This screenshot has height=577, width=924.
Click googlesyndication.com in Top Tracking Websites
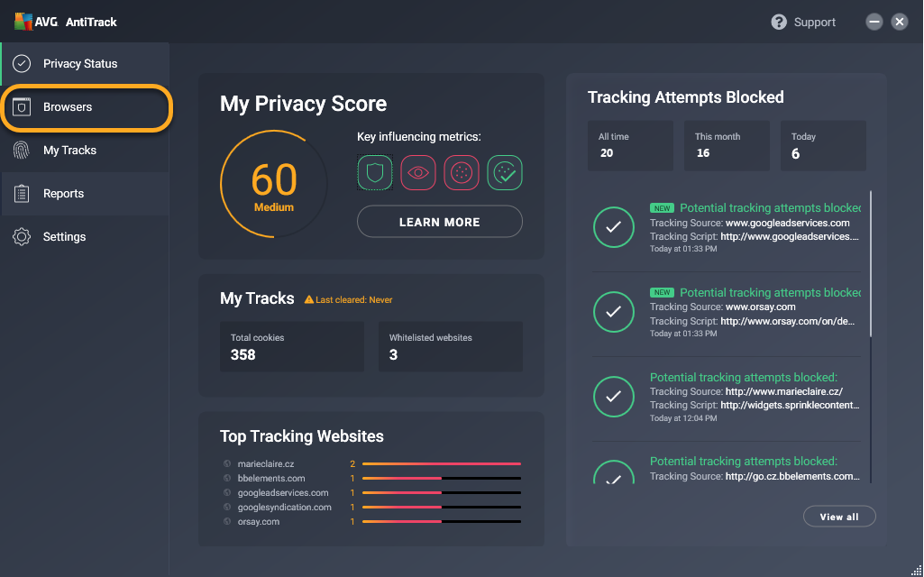pyautogui.click(x=285, y=507)
